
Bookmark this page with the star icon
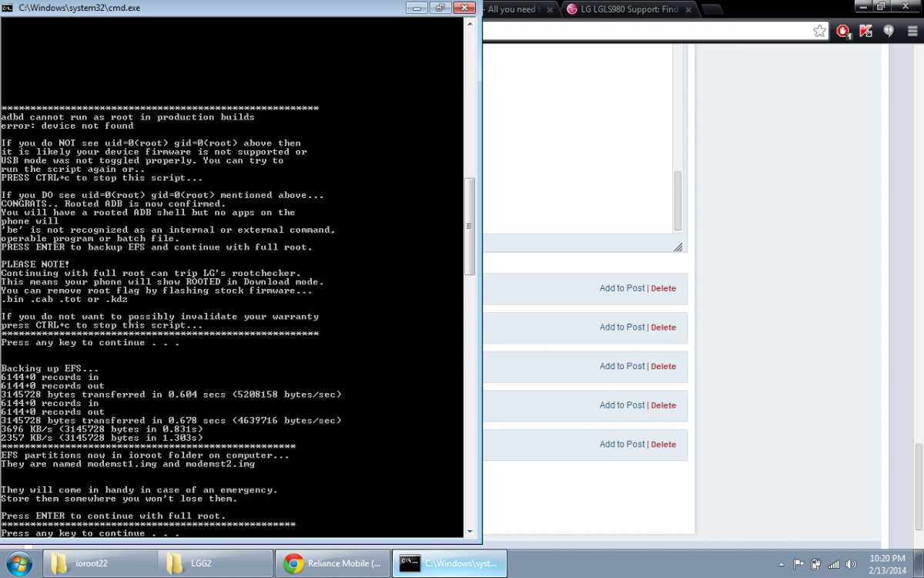tap(819, 31)
